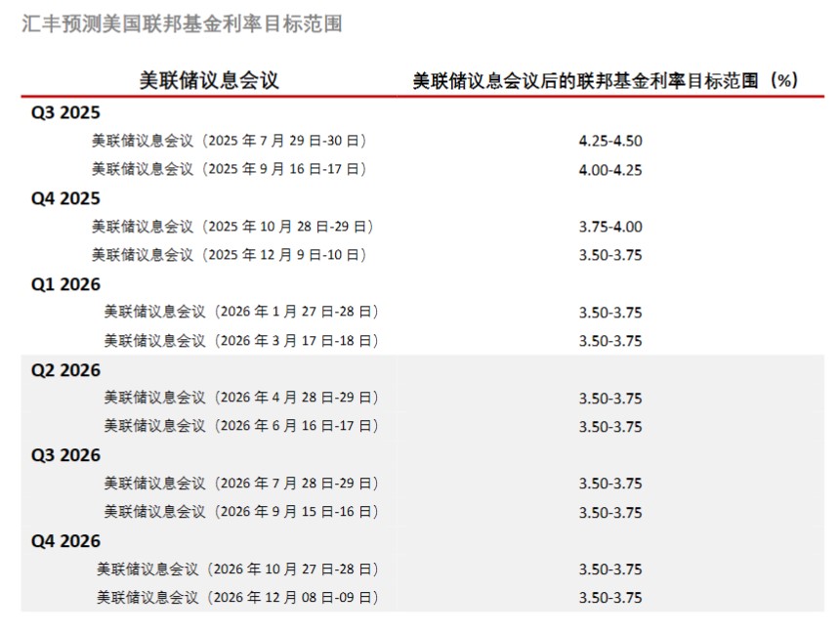Select the 3.75-4.00 rate value
This screenshot has height=633, width=840.
click(x=610, y=227)
